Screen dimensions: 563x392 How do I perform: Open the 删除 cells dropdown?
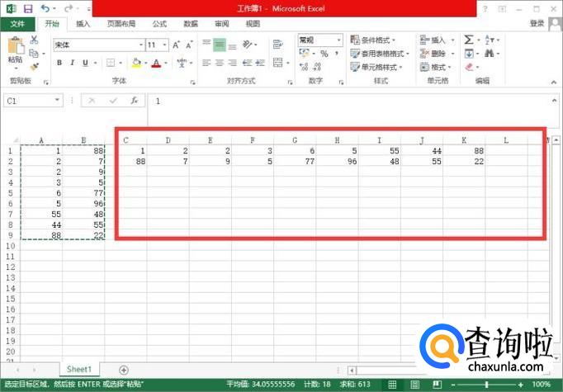pyautogui.click(x=437, y=54)
